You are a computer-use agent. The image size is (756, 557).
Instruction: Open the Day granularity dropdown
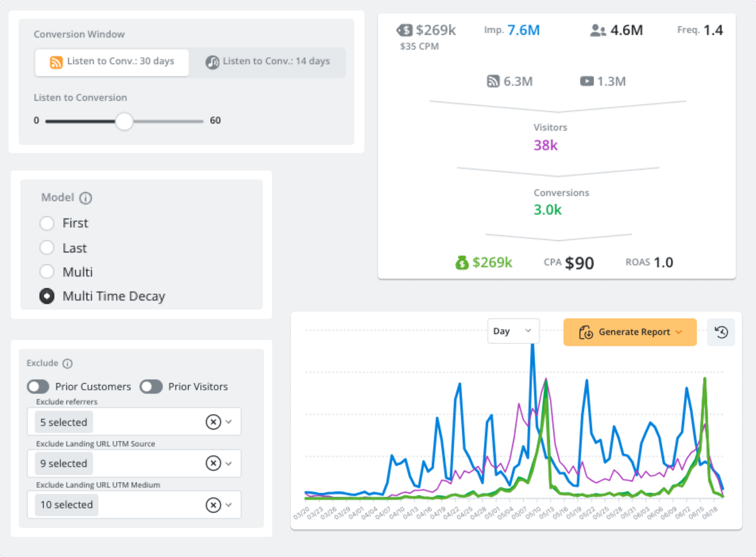513,331
